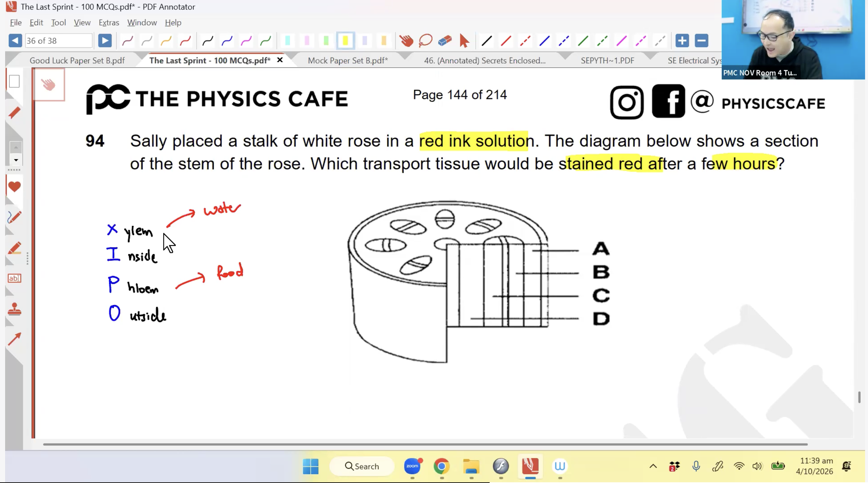
Task: Select the text box tool in sidebar
Action: click(x=14, y=278)
